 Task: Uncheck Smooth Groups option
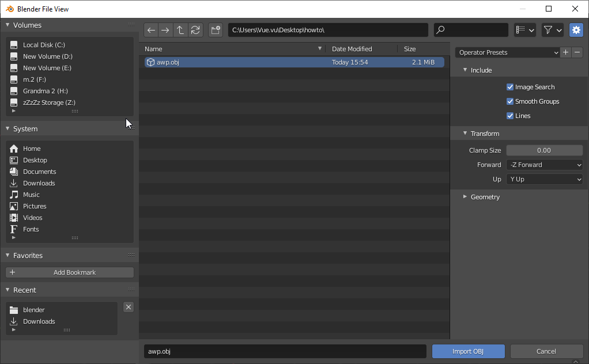point(510,101)
